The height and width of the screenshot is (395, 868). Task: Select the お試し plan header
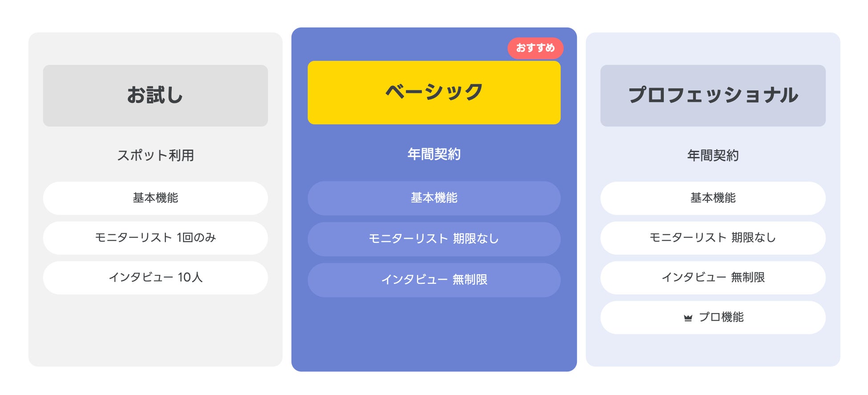[x=155, y=96]
